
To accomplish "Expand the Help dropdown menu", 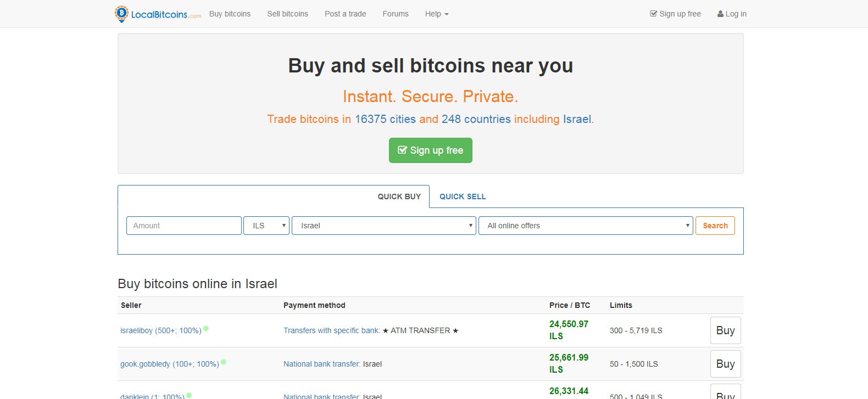I will pos(437,14).
